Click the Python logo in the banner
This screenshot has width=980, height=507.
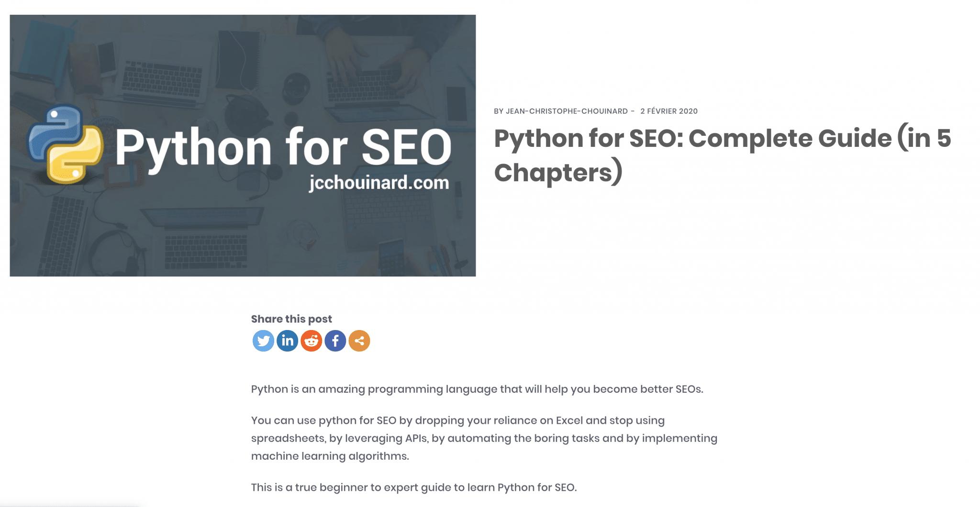click(65, 144)
